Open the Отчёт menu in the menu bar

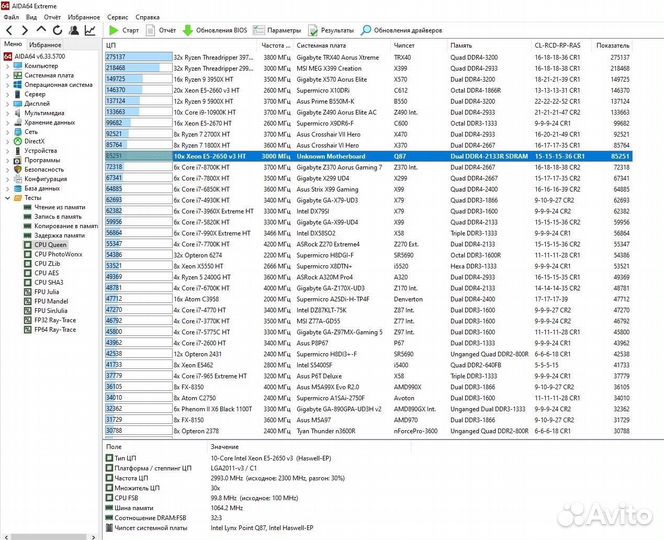click(x=52, y=17)
